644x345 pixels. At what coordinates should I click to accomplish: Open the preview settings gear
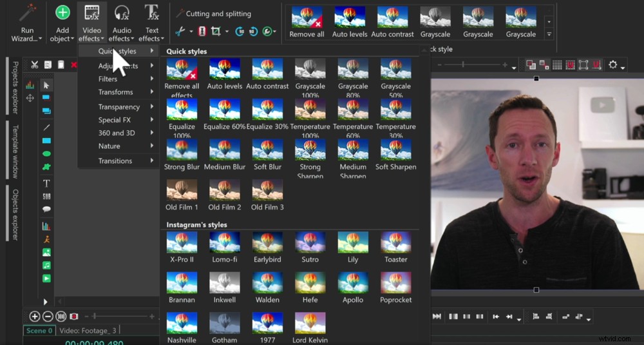[x=613, y=64]
